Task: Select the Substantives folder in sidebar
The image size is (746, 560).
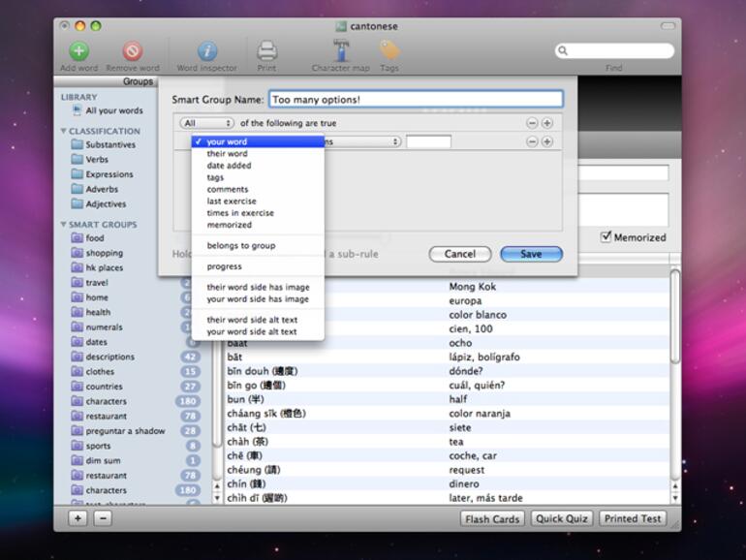Action: [x=109, y=145]
